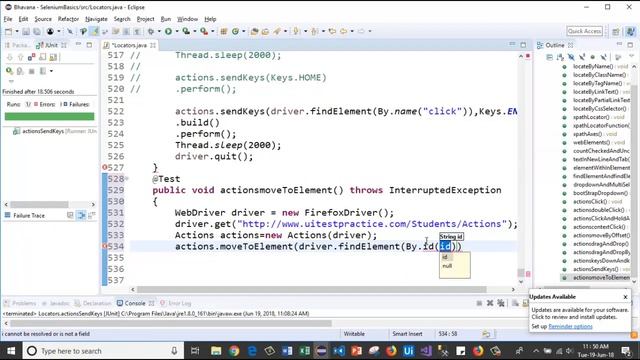Click console terminate square icon
640x360 pixels.
click(479, 303)
